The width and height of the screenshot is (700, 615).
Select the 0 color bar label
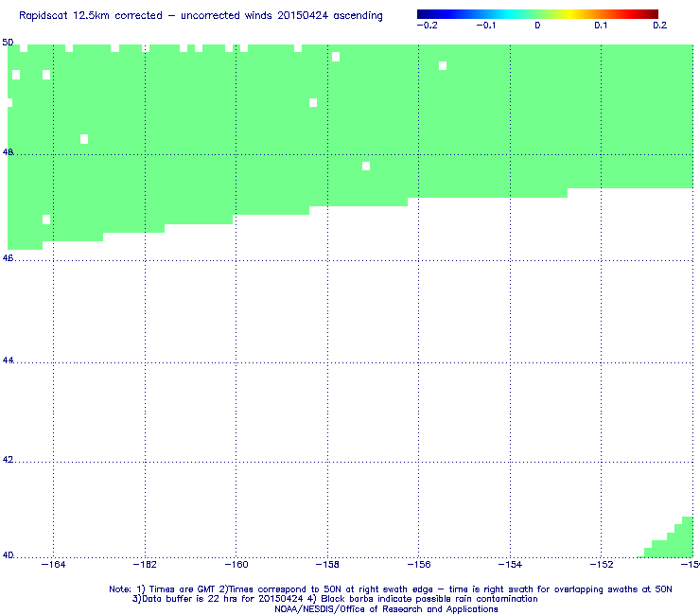coord(537,26)
